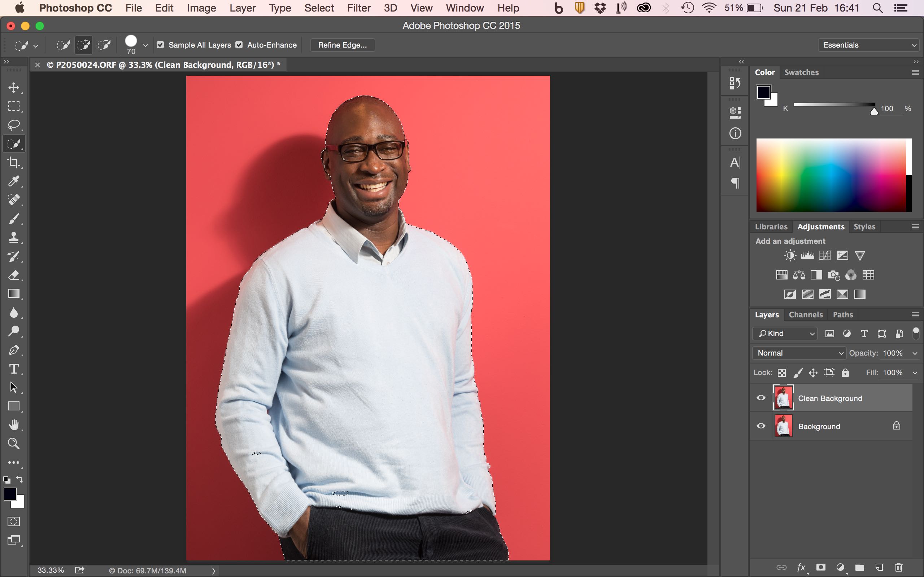Select the Background layer thumbnail
The width and height of the screenshot is (924, 577).
tap(783, 426)
